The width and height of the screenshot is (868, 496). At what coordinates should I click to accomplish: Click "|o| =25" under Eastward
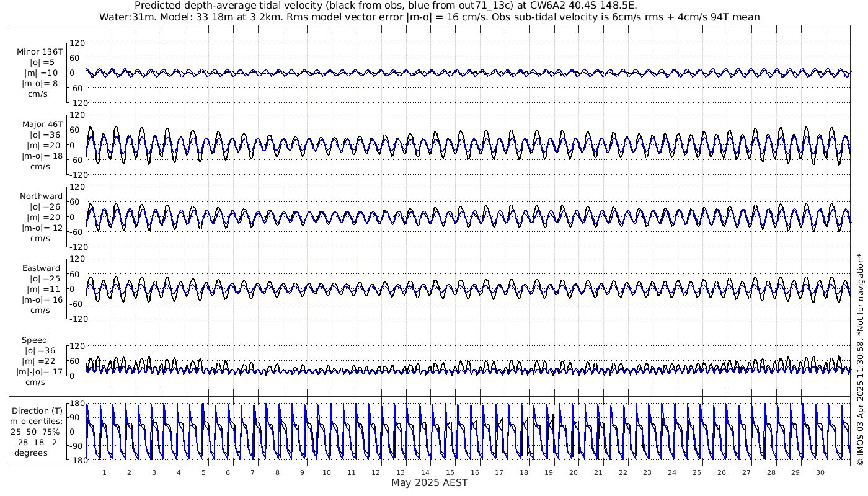click(x=43, y=278)
